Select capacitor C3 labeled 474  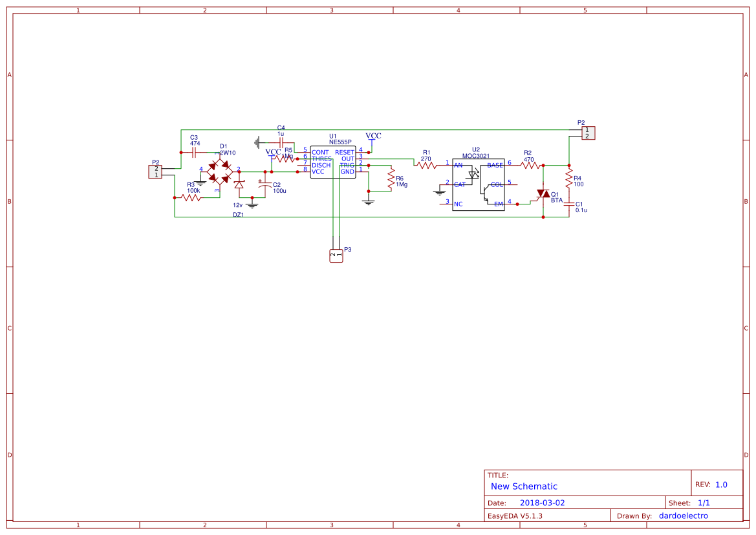coord(194,153)
